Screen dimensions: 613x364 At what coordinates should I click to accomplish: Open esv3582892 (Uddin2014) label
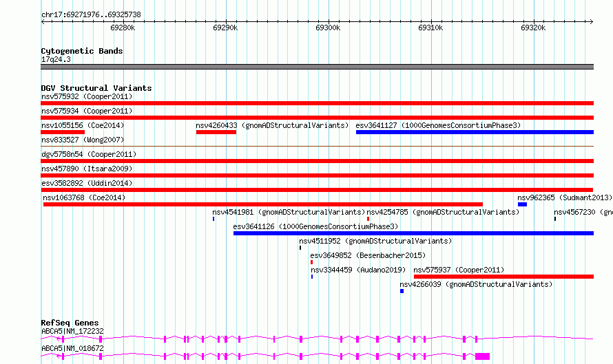87,183
